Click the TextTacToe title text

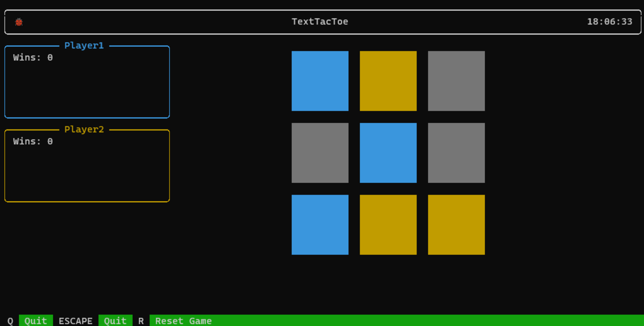[x=320, y=21]
